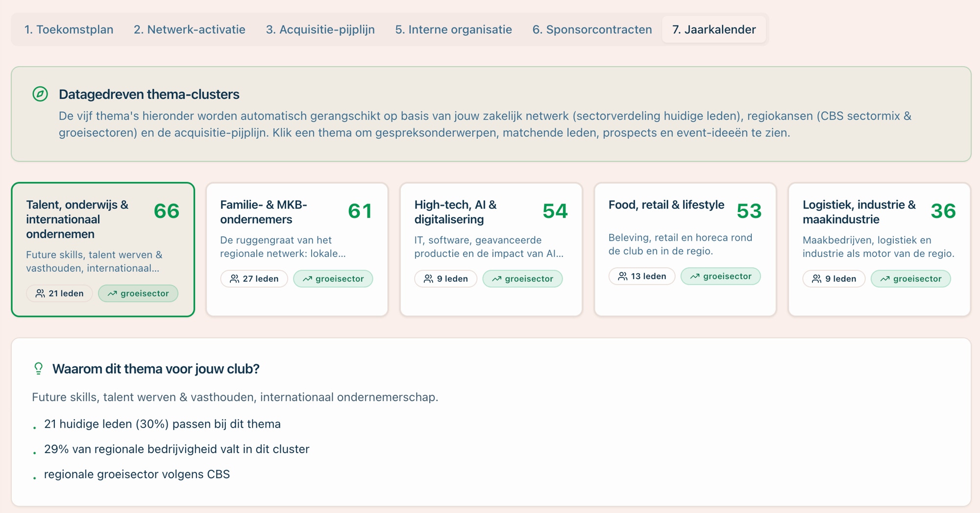Screen dimensions: 980x513
Task: Click trend arrow in Logistiek groeisector badge
Action: pyautogui.click(x=884, y=279)
